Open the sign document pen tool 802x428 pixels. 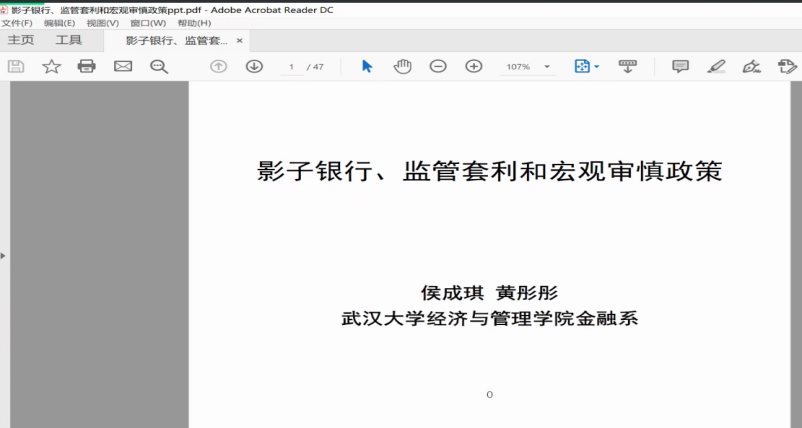751,66
